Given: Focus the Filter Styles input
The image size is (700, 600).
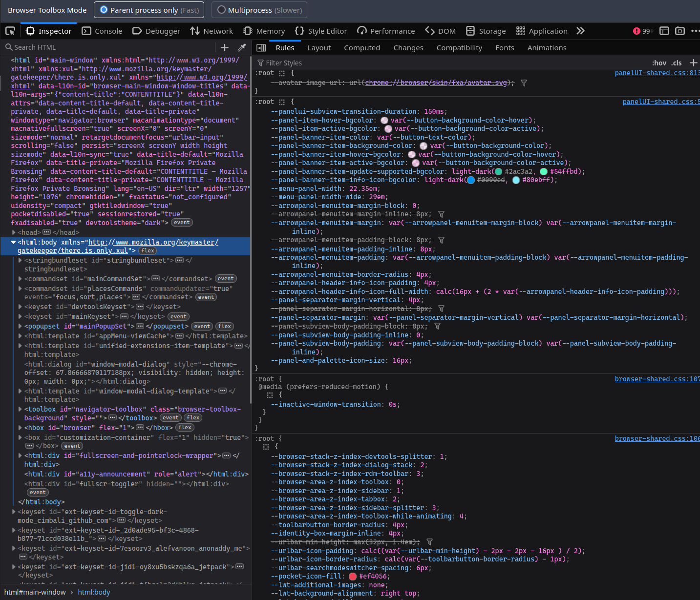Looking at the screenshot, I should coord(449,62).
